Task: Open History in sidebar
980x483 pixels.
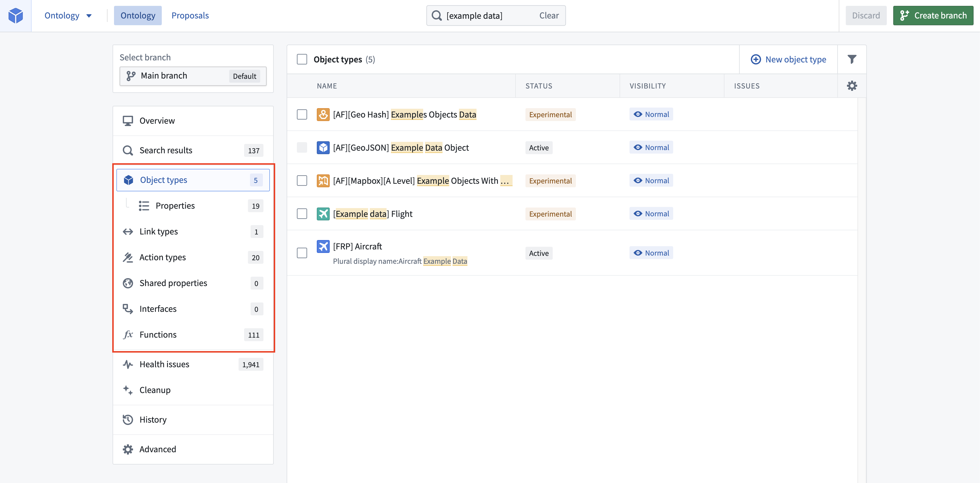Action: point(193,420)
